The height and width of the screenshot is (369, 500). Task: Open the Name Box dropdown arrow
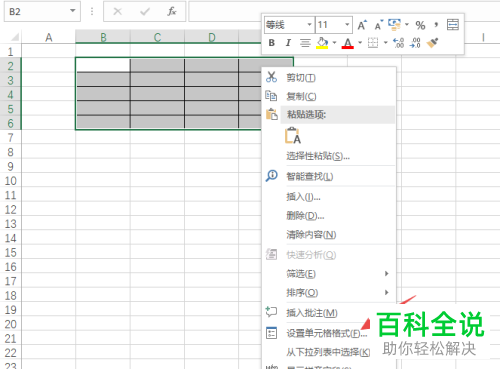pyautogui.click(x=72, y=11)
